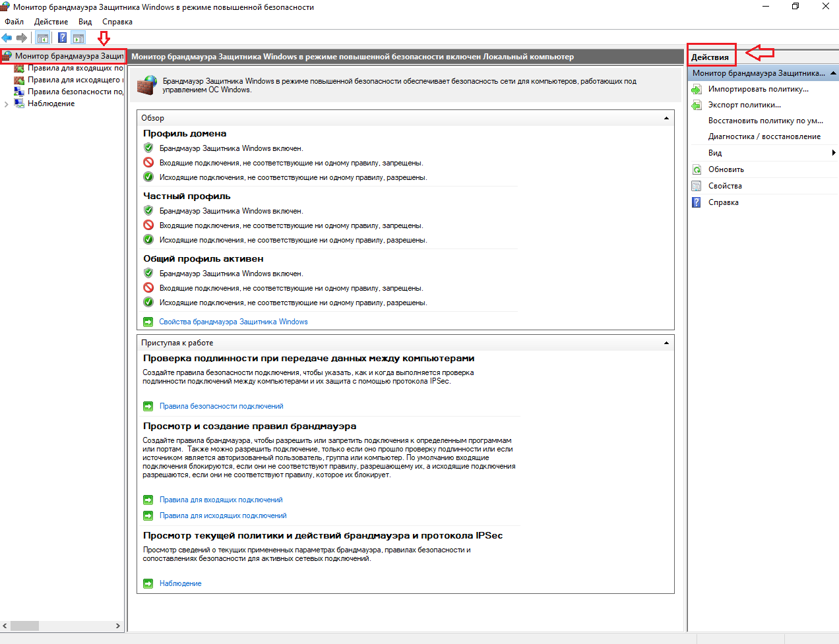Click green arrow icon beside Правила для входящих подключений

(148, 500)
